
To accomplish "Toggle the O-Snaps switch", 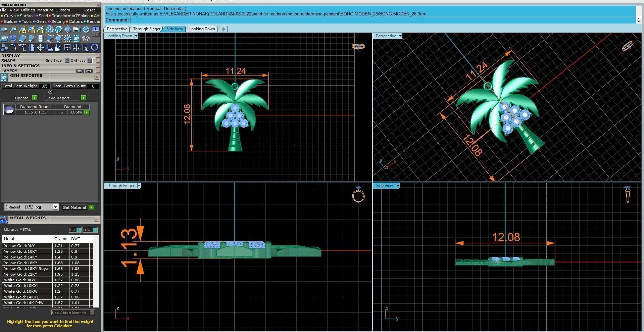I will pyautogui.click(x=90, y=61).
